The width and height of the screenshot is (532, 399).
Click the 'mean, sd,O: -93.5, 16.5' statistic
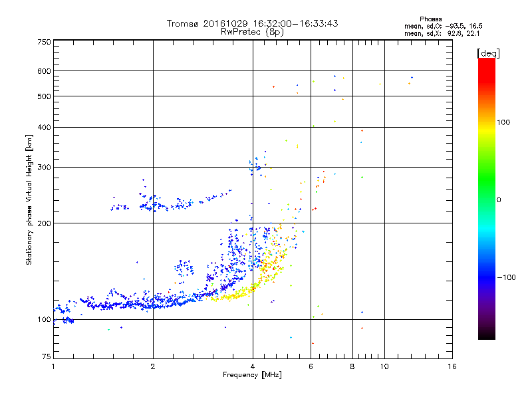pyautogui.click(x=443, y=26)
